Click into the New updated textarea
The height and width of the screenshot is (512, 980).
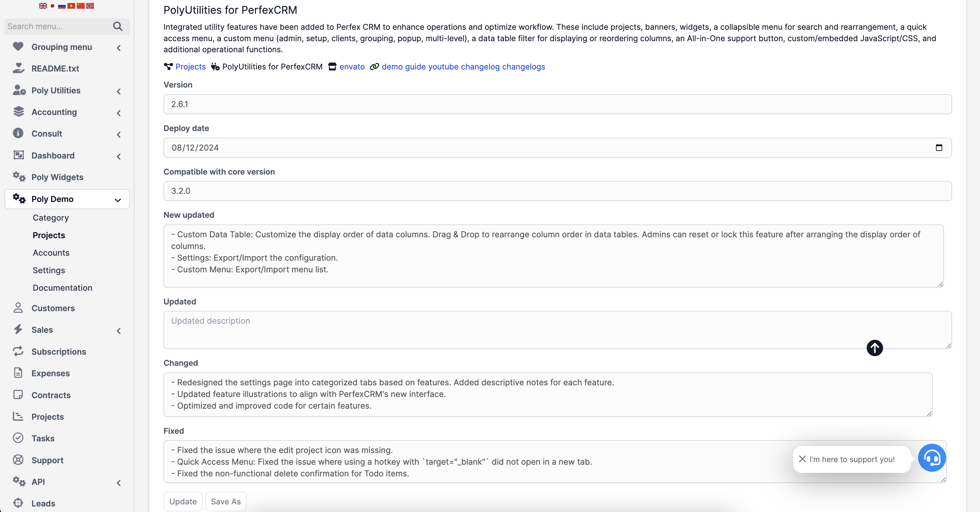pyautogui.click(x=554, y=256)
